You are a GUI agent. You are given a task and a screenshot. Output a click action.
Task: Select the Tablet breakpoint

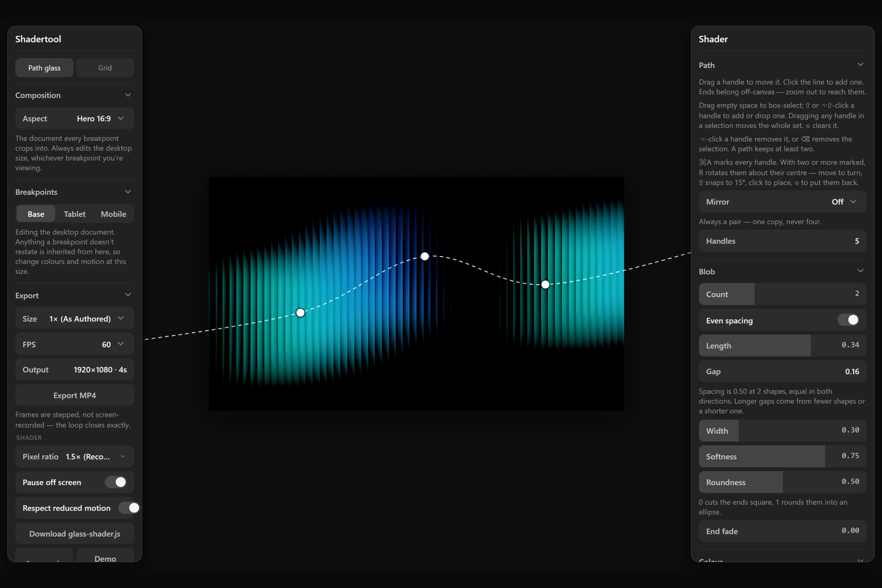pos(75,214)
